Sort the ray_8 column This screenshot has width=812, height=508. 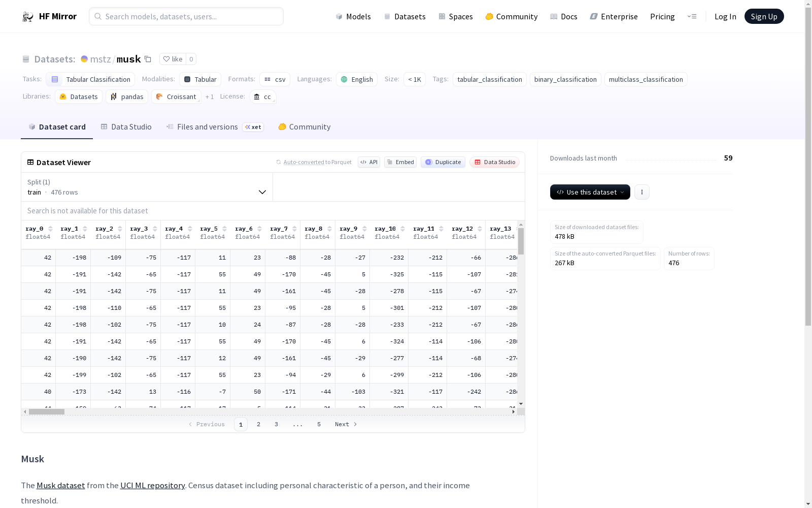(330, 229)
